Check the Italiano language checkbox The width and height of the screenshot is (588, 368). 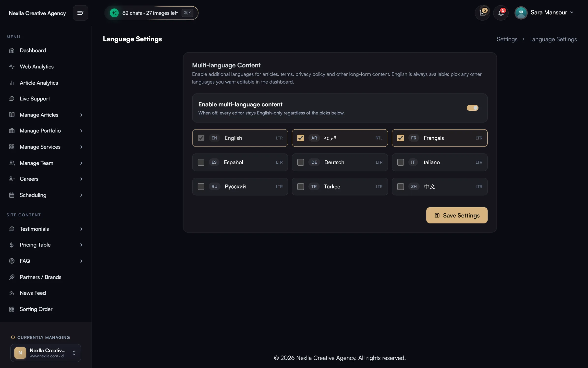400,162
